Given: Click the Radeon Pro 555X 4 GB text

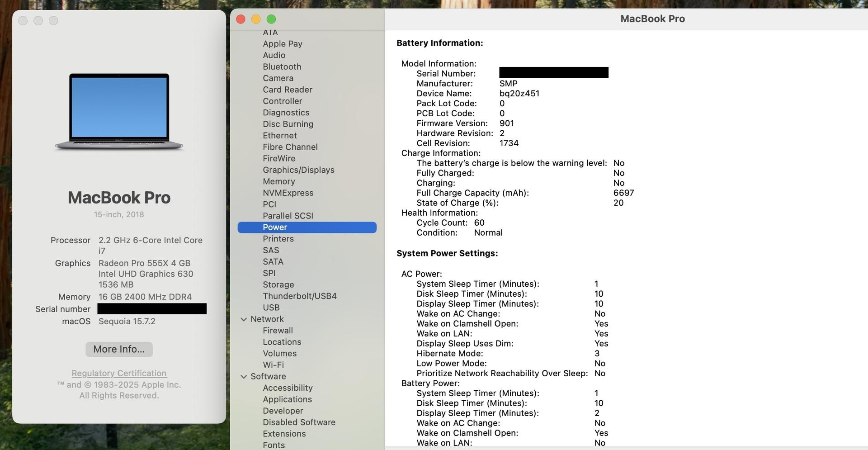Looking at the screenshot, I should click(x=145, y=263).
